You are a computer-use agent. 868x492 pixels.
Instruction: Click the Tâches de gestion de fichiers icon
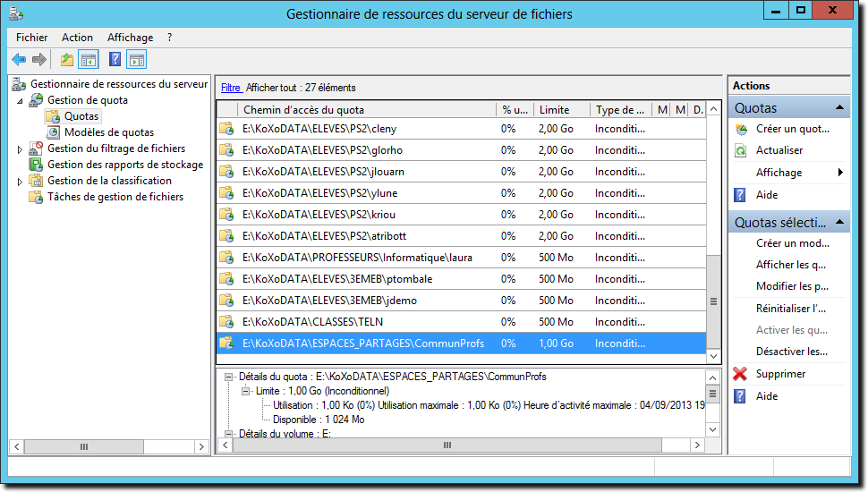coord(36,197)
